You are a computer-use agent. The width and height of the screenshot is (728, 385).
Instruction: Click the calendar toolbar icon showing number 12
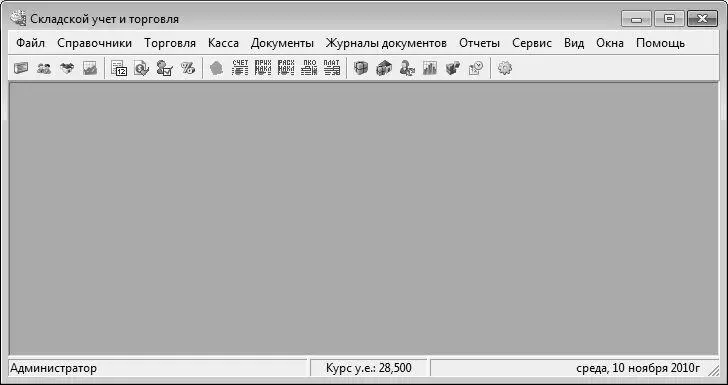coord(119,69)
